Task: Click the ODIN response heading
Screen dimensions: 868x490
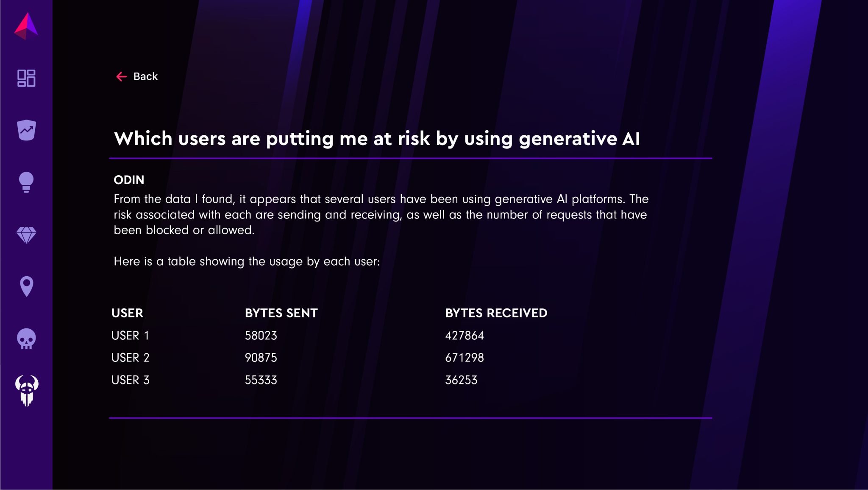Action: point(129,180)
